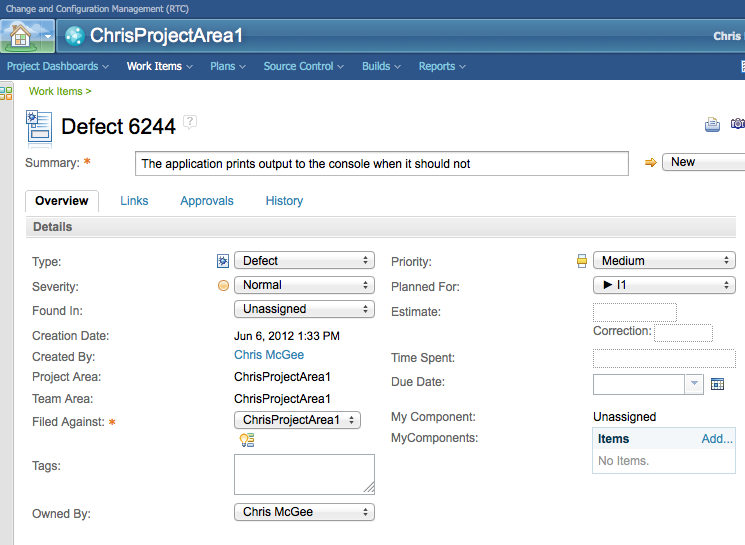Expand the Owned By dropdown
745x545 pixels.
pyautogui.click(x=304, y=512)
